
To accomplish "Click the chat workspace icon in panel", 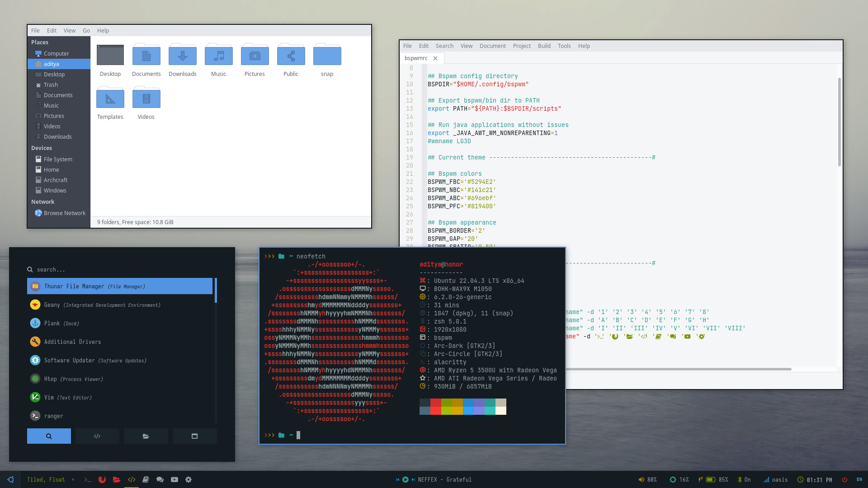I will point(160,479).
